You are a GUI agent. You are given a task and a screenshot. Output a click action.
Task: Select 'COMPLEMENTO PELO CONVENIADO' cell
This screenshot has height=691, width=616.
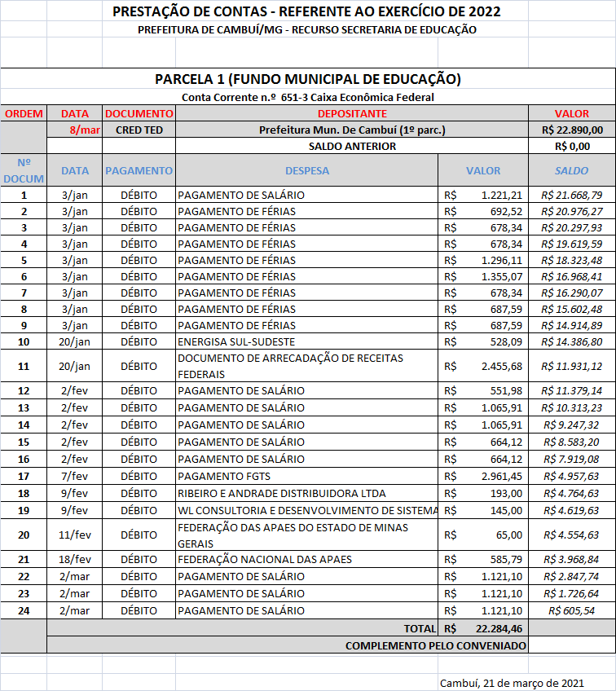click(x=288, y=645)
